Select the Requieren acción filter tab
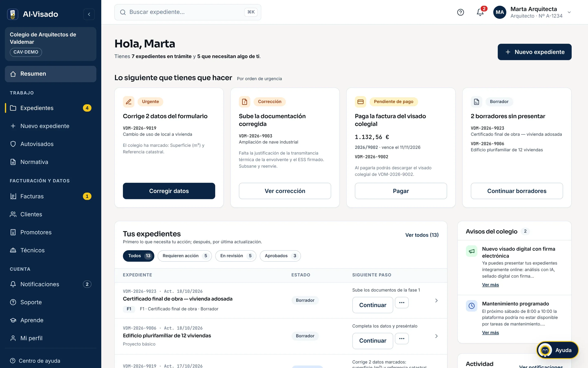The height and width of the screenshot is (368, 588). click(185, 256)
